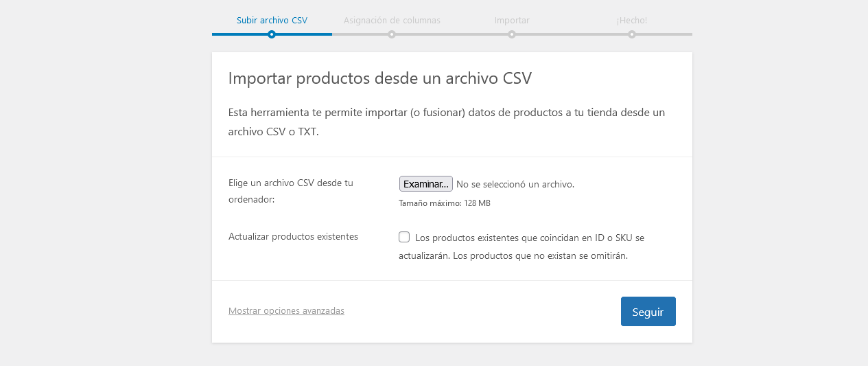Click the 'Importar productos desde un archivo CSV' heading
Viewport: 868px width, 366px height.
pyautogui.click(x=379, y=78)
